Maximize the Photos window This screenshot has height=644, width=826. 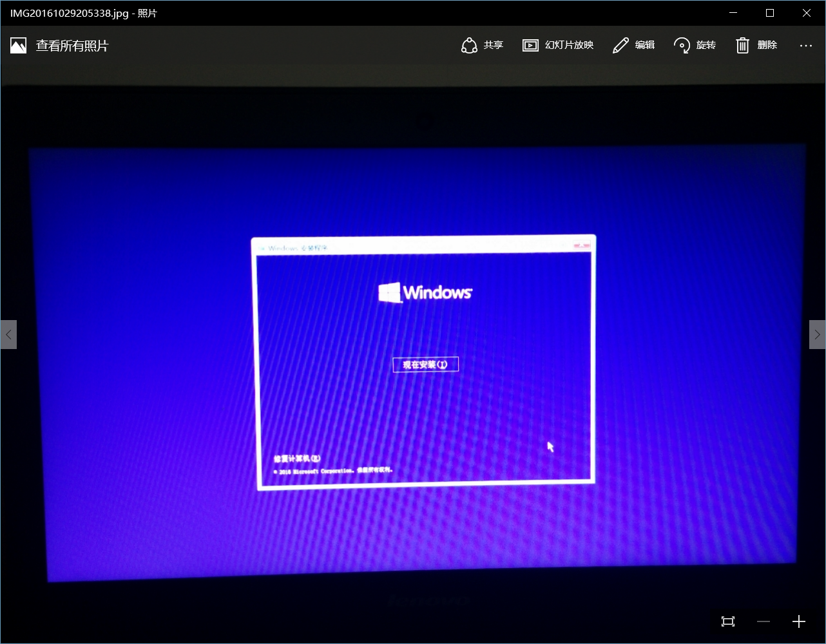770,13
